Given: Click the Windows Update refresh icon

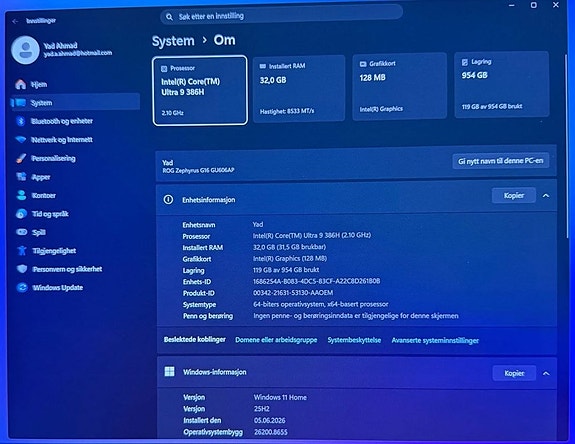Looking at the screenshot, I should (22, 287).
